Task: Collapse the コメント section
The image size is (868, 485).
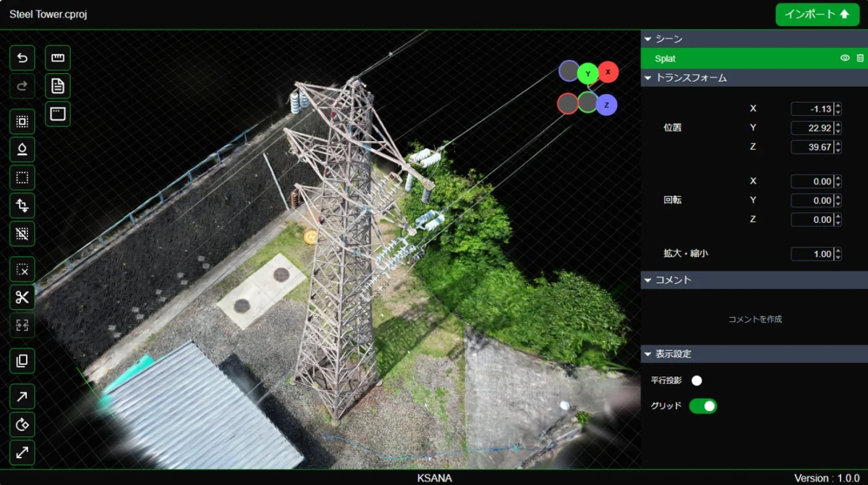Action: 650,280
